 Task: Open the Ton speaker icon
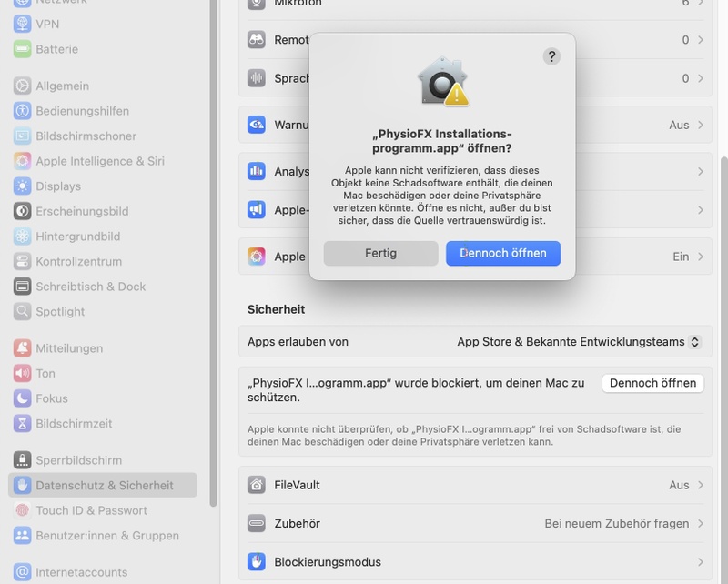[22, 373]
